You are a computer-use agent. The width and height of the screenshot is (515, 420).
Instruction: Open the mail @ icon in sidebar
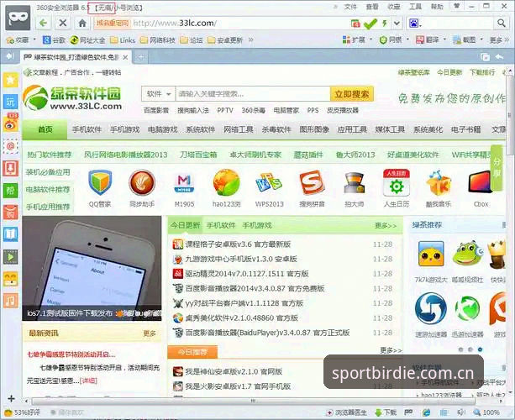pos(11,146)
